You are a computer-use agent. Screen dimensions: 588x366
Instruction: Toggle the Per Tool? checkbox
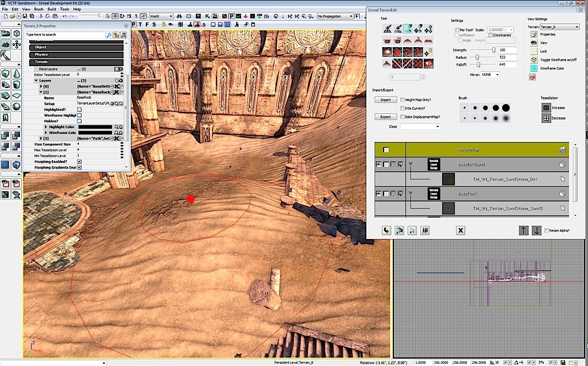457,30
